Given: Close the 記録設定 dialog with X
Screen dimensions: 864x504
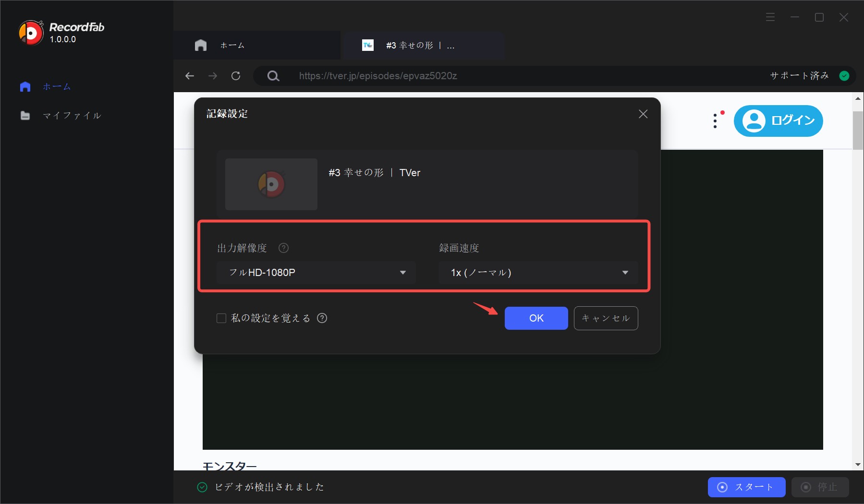Looking at the screenshot, I should point(643,114).
